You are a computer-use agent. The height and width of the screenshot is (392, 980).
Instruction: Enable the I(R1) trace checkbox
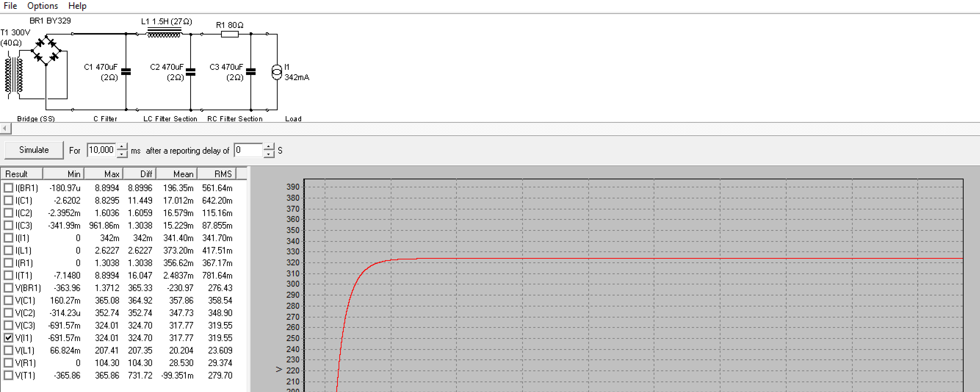(x=8, y=263)
